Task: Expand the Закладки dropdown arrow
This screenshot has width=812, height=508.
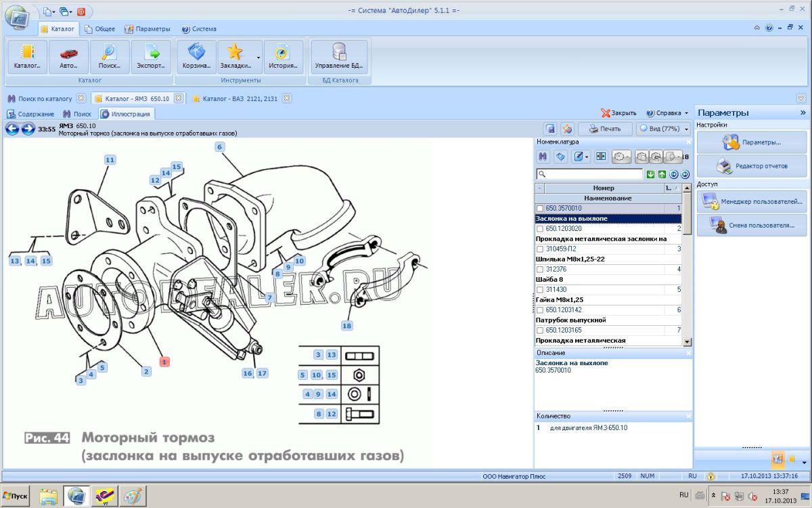Action: pos(258,58)
